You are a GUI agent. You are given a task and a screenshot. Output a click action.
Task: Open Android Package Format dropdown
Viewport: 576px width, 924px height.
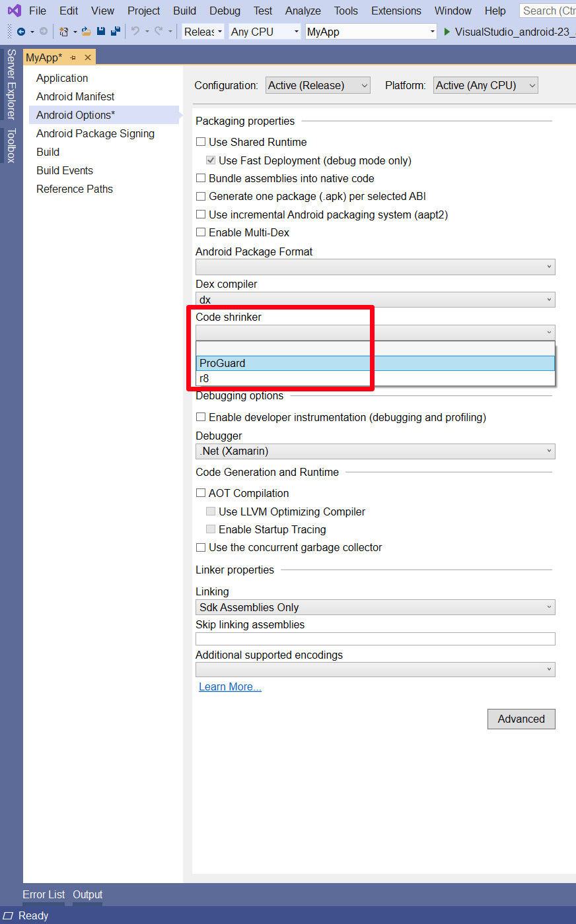tap(375, 267)
